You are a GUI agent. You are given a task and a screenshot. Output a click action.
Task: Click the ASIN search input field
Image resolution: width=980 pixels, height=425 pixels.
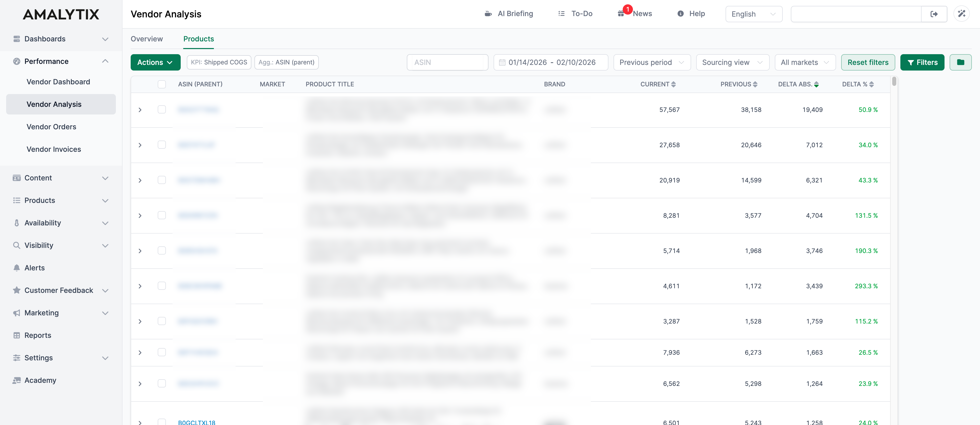pos(447,62)
